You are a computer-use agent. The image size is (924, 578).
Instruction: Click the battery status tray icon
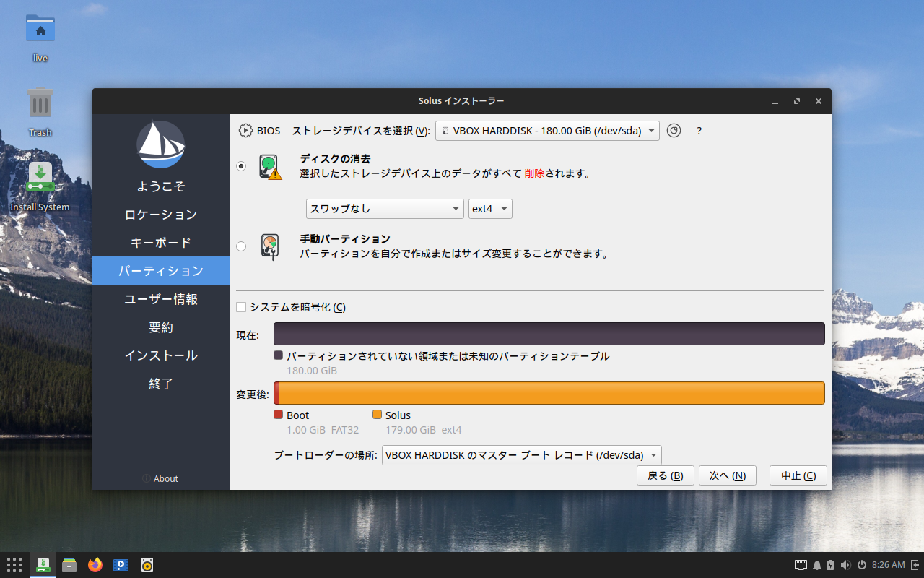click(830, 565)
